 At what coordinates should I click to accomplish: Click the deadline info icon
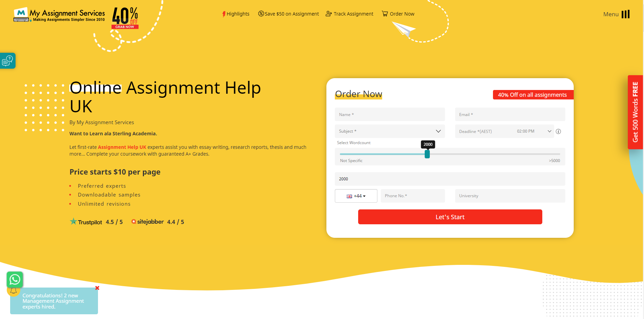559,132
